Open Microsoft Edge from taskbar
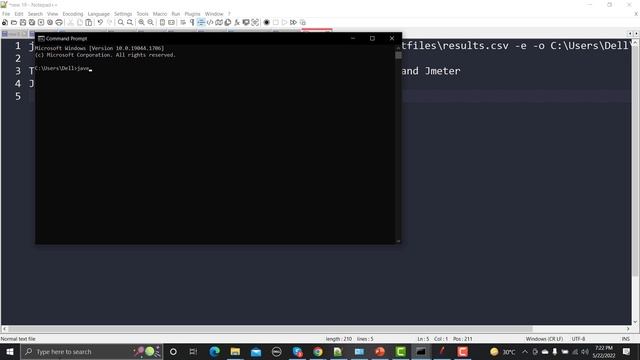640x360 pixels. point(215,351)
